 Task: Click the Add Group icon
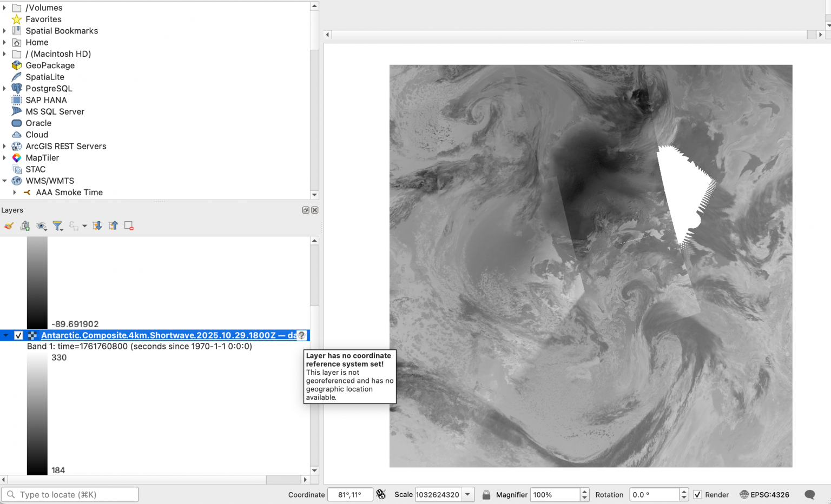[x=25, y=226]
